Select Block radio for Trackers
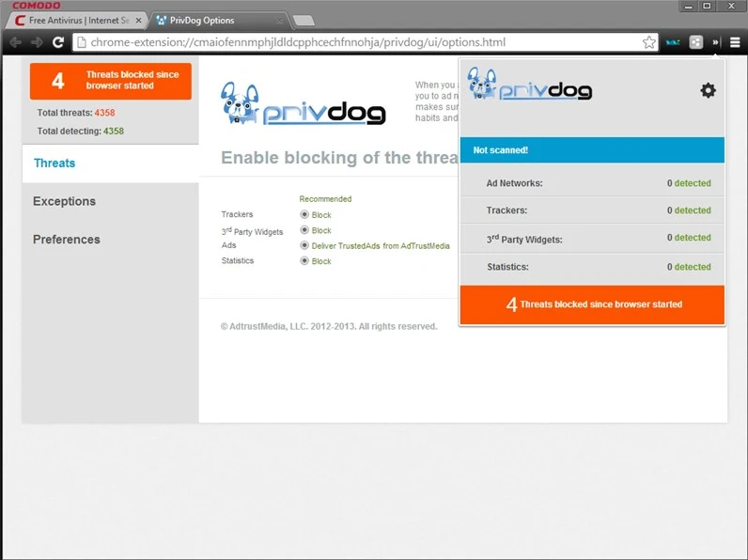The image size is (748, 560). click(x=304, y=214)
